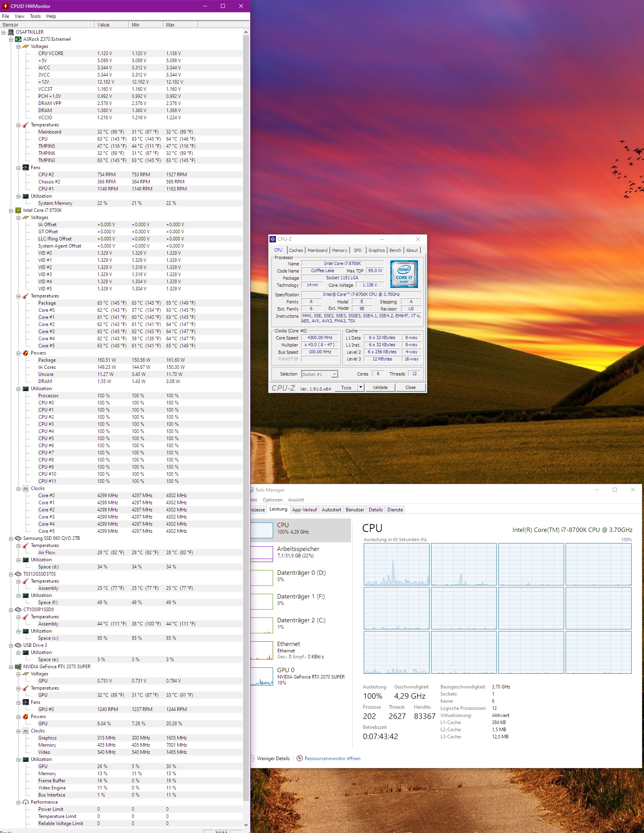Switch to the Mainboard tab in CPU-Z

pyautogui.click(x=317, y=250)
